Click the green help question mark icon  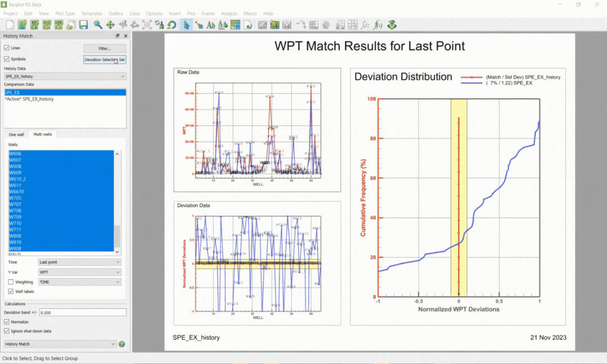[x=122, y=344]
